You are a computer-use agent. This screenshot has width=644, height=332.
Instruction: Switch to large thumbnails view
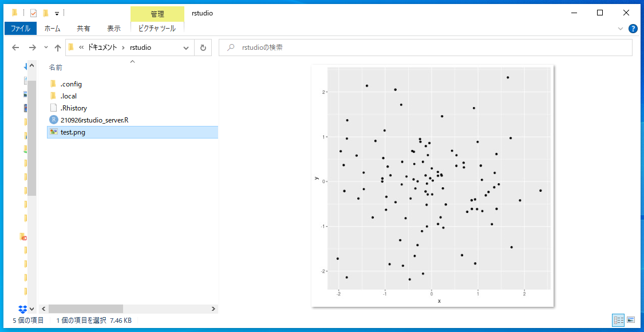click(632, 320)
